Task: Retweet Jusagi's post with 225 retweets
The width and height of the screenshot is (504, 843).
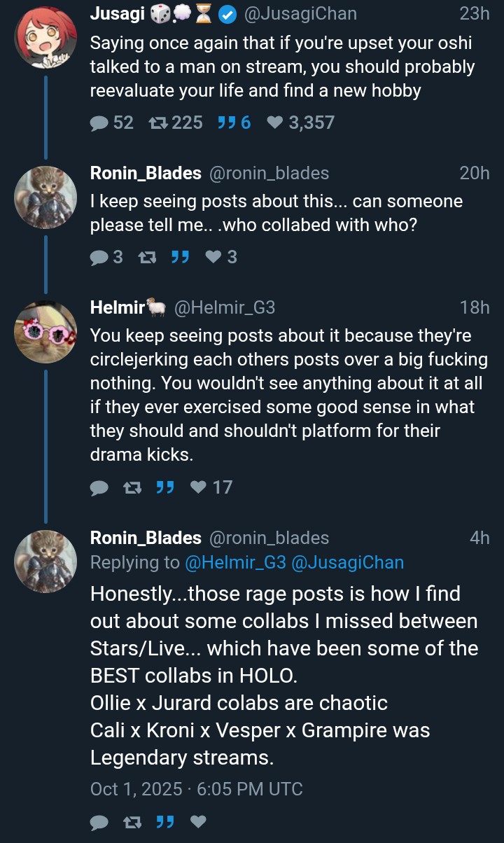Action: point(157,123)
